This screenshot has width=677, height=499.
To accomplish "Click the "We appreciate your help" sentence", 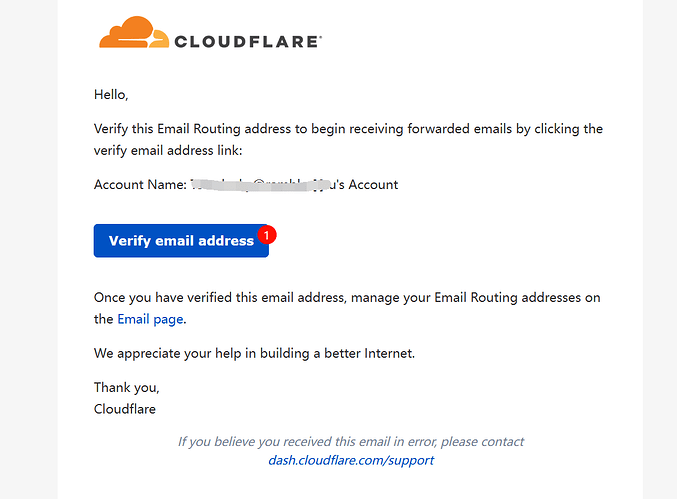I will point(254,353).
